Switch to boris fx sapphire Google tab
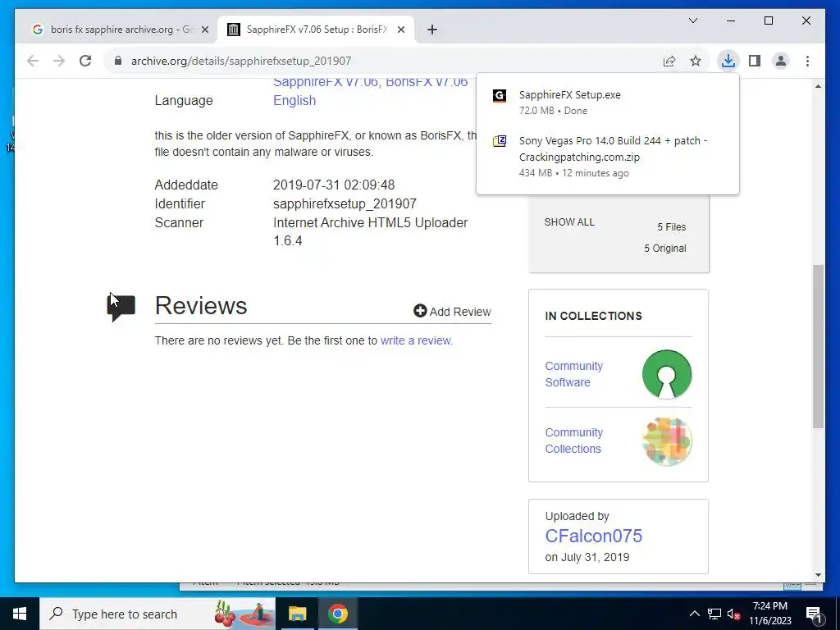The image size is (840, 630). tap(121, 30)
